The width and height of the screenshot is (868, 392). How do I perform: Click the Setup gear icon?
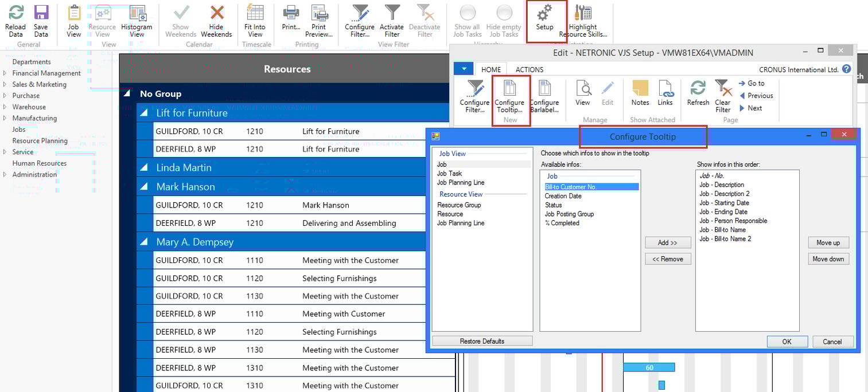[x=546, y=18]
